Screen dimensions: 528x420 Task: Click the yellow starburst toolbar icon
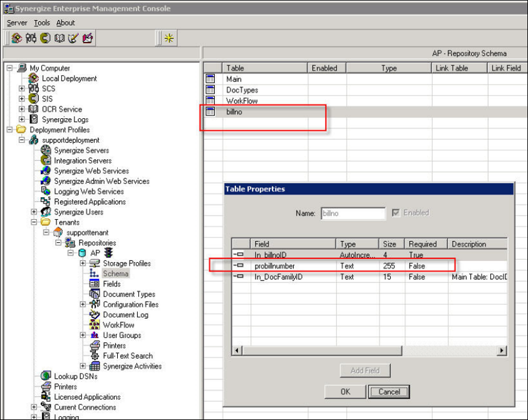168,38
